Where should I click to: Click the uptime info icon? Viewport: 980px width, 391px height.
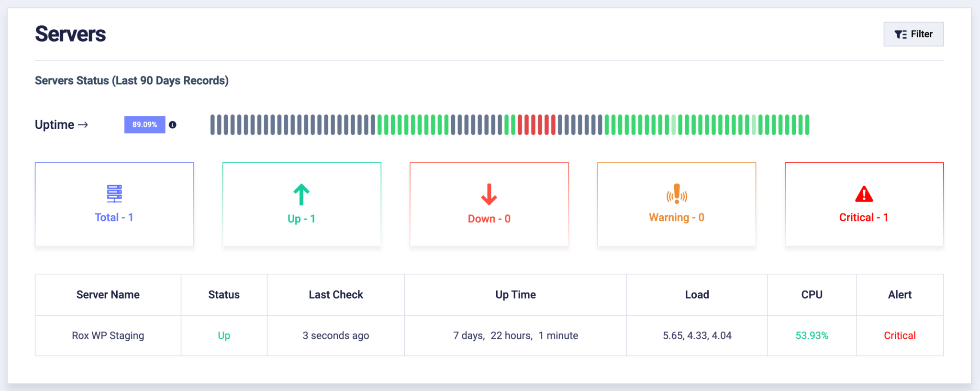(173, 125)
